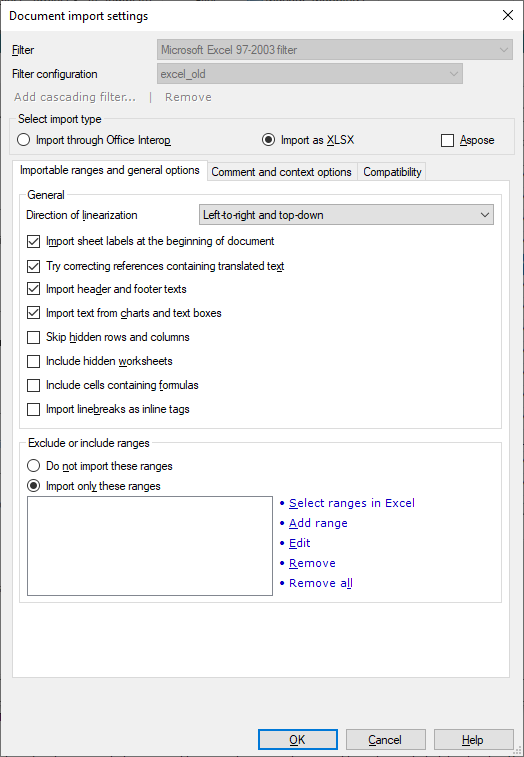This screenshot has height=757, width=524.
Task: Expand the Filter configuration dropdown
Action: 310,74
